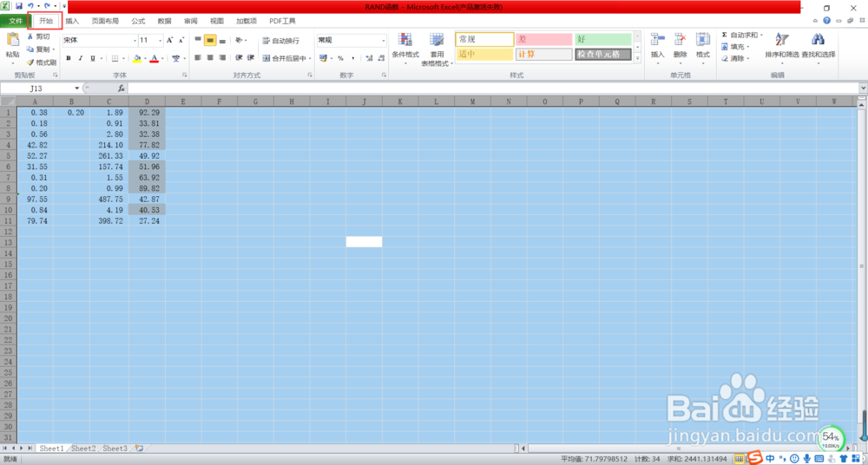868x465 pixels.
Task: Apply percent style
Action: click(340, 58)
